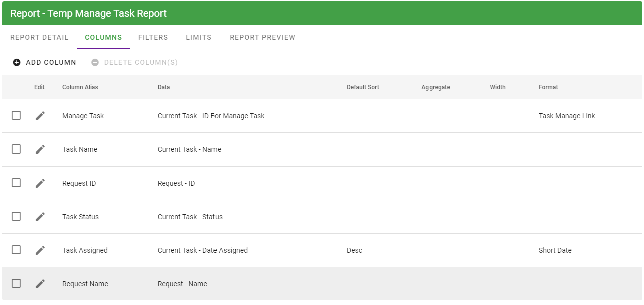Click the plus icon beside Add Column
This screenshot has height=305, width=644.
click(x=17, y=63)
